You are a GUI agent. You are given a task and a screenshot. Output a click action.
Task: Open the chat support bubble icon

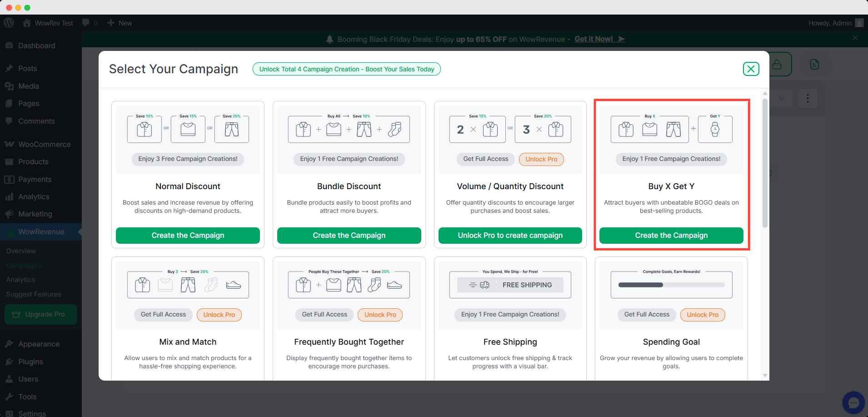pyautogui.click(x=853, y=402)
